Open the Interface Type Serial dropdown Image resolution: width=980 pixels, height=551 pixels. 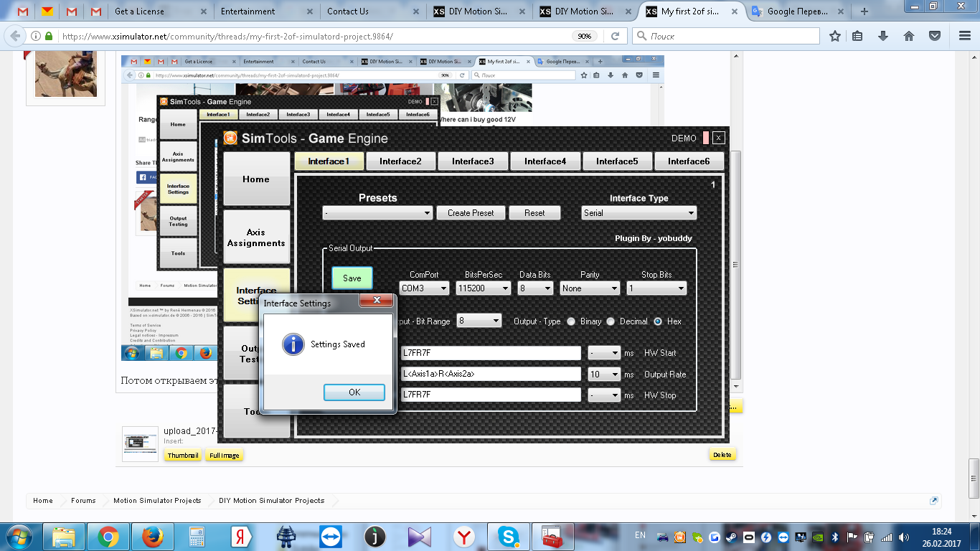[639, 213]
